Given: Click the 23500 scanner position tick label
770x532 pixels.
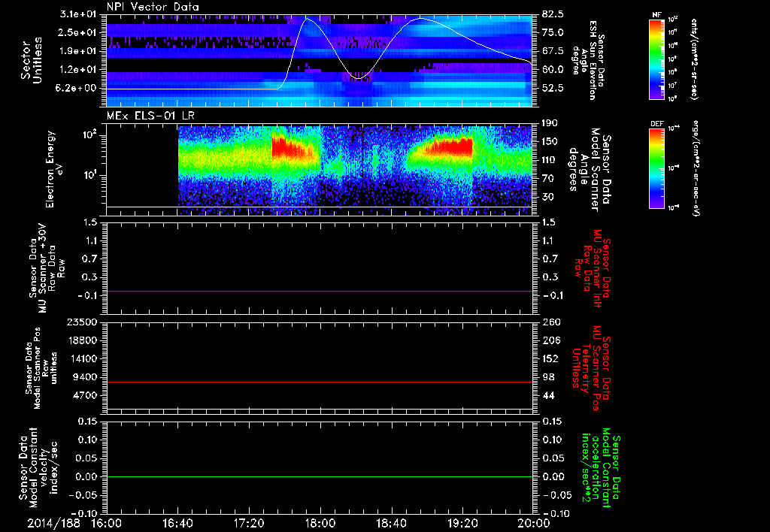Looking at the screenshot, I should coord(82,322).
